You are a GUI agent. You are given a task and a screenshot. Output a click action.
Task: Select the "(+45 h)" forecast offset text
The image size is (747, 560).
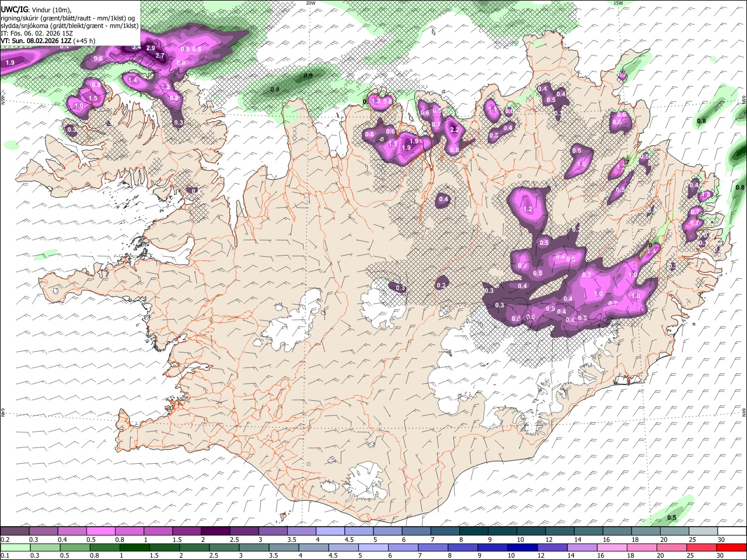tap(84, 41)
